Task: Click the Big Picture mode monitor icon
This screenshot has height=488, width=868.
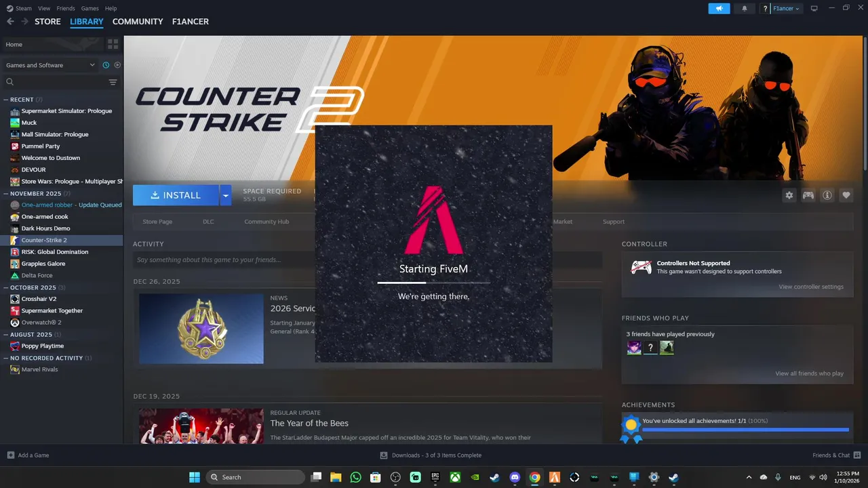Action: coord(814,8)
